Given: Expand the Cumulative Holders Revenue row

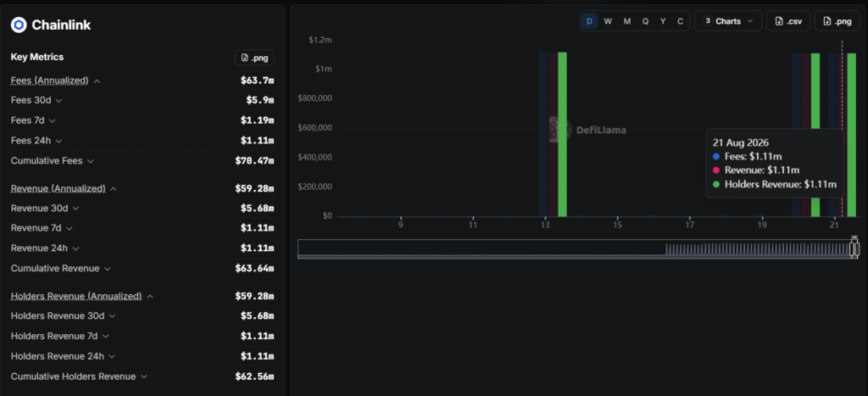Looking at the screenshot, I should tap(144, 376).
